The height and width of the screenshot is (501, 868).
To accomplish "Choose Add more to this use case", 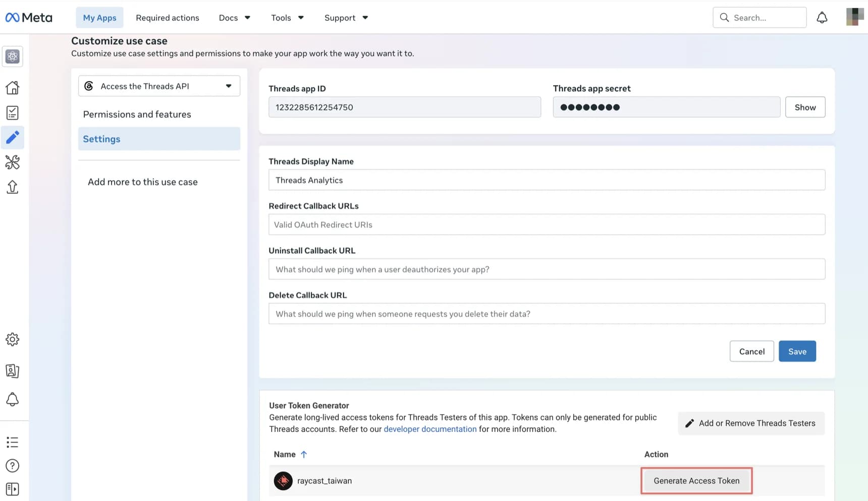I will tap(143, 182).
